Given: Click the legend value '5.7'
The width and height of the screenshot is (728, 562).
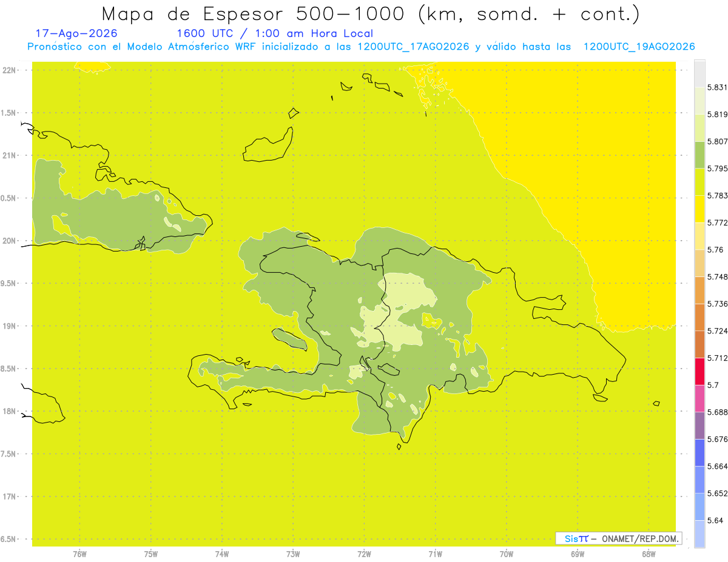Looking at the screenshot, I should coord(713,385).
